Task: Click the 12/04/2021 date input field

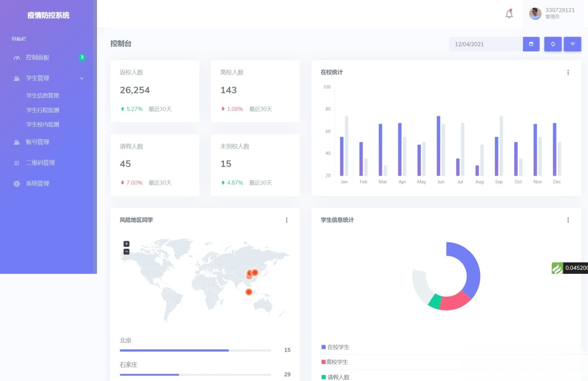Action: pyautogui.click(x=485, y=44)
